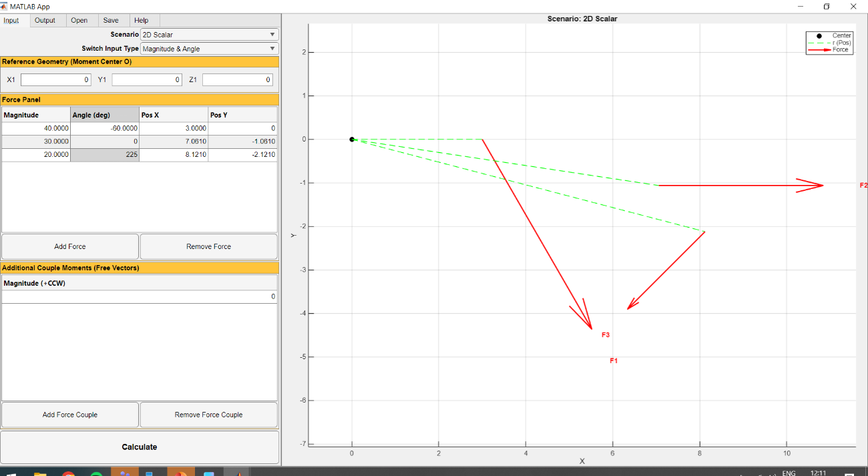Image resolution: width=868 pixels, height=476 pixels.
Task: Click the black moment center dot at origin
Action: [352, 140]
